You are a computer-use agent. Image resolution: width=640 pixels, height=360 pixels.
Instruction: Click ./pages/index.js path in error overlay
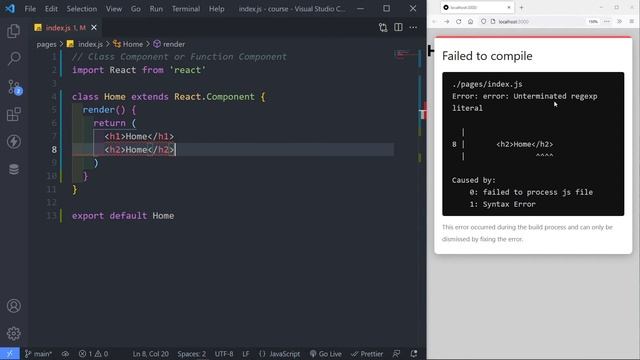(487, 84)
